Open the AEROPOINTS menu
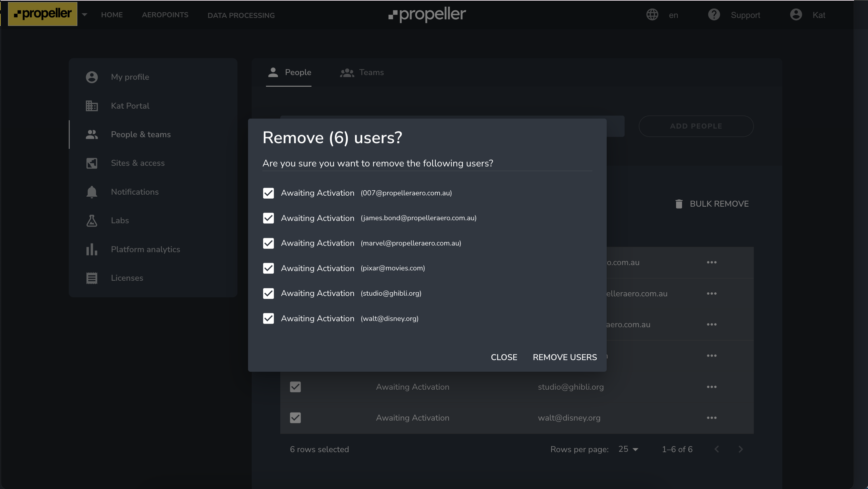Screen dimensions: 868x489 coord(165,15)
